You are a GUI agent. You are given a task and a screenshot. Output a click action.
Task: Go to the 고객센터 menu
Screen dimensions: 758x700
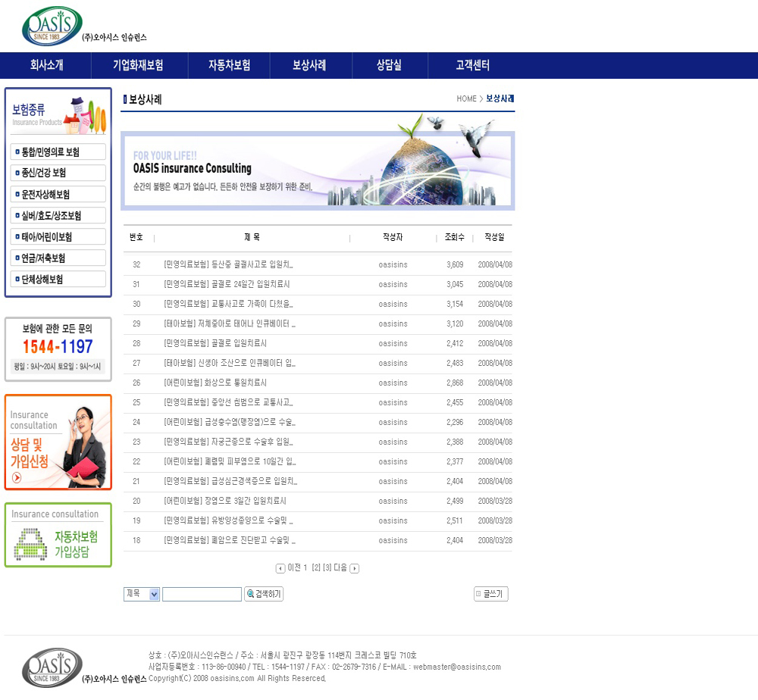click(473, 65)
